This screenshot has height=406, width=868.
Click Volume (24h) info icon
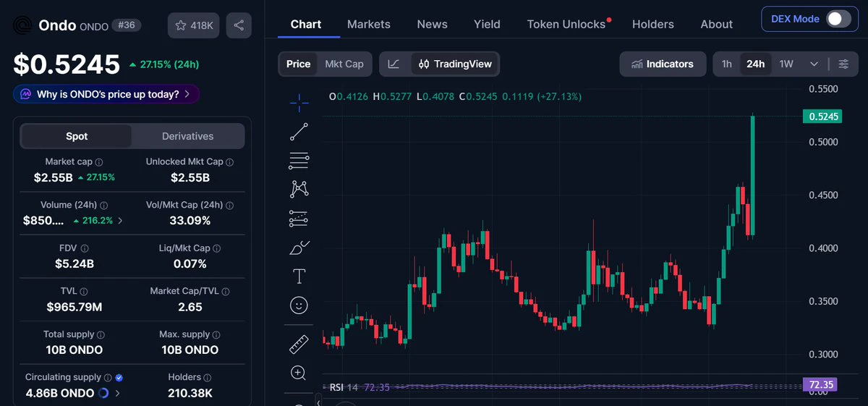coord(104,206)
